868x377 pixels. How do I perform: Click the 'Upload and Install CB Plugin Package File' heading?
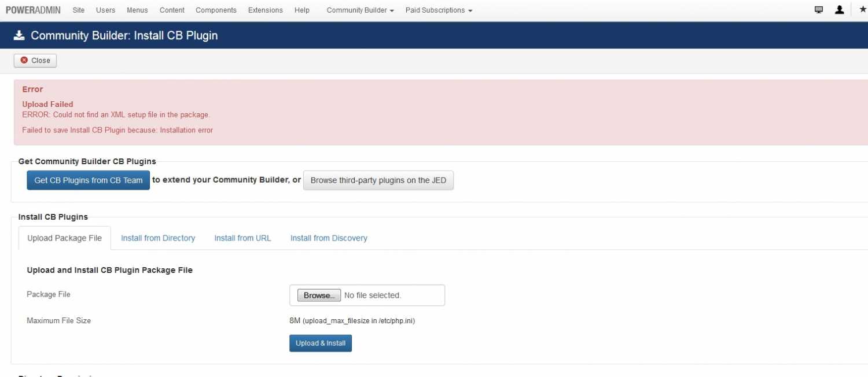click(x=109, y=270)
